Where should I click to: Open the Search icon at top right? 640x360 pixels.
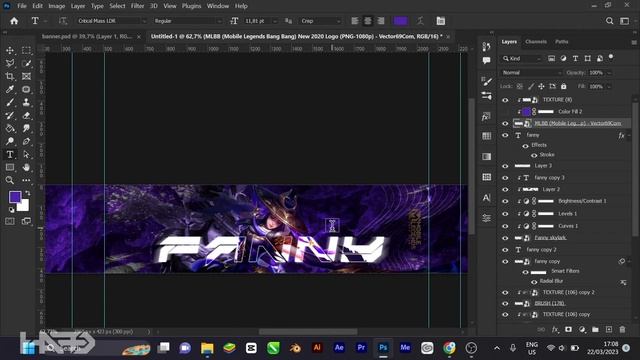609,21
